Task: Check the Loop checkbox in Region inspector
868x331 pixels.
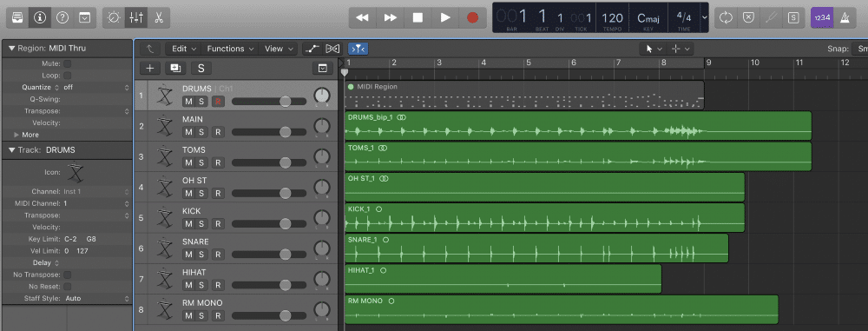Action: coord(67,76)
